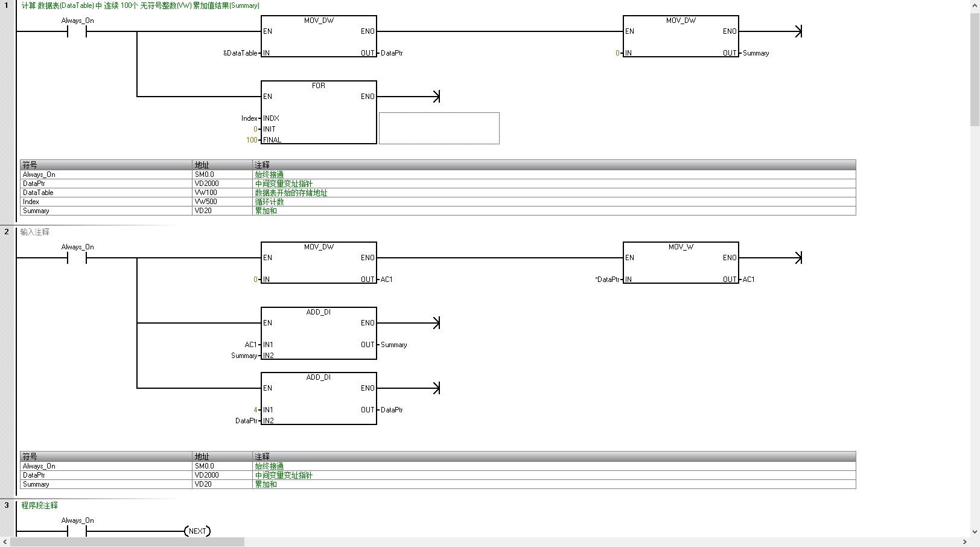Select the Always_On contact in network 1
This screenshot has width=980, height=547.
pos(77,31)
